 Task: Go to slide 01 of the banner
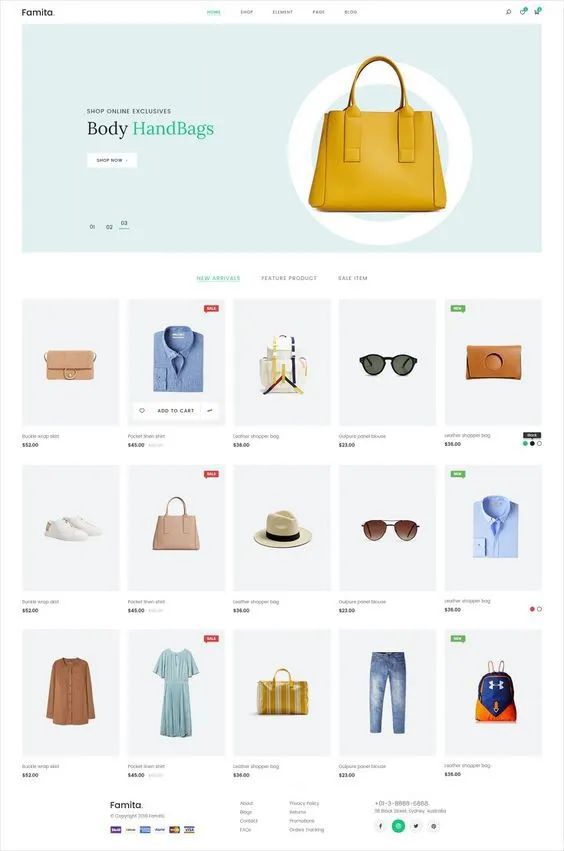click(x=92, y=227)
